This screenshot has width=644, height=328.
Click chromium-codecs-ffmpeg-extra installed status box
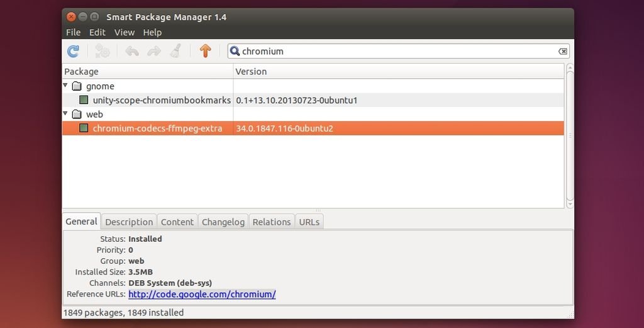(84, 128)
